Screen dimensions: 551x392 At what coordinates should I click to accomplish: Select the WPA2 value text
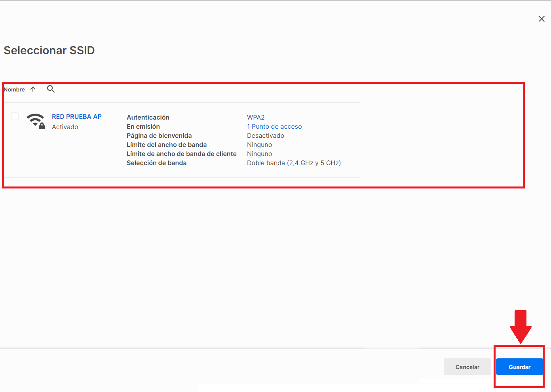pos(256,118)
